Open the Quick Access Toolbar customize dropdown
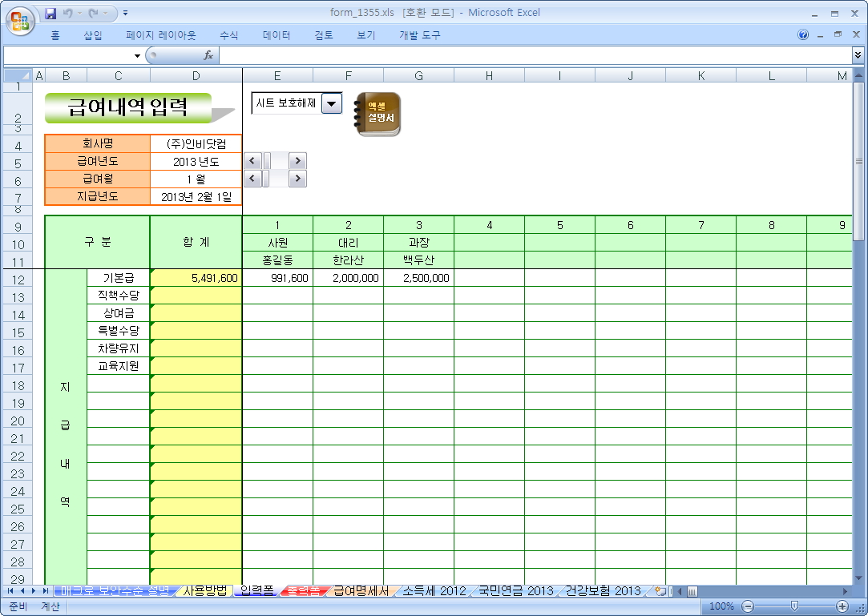Viewport: 868px width, 616px height. (126, 14)
